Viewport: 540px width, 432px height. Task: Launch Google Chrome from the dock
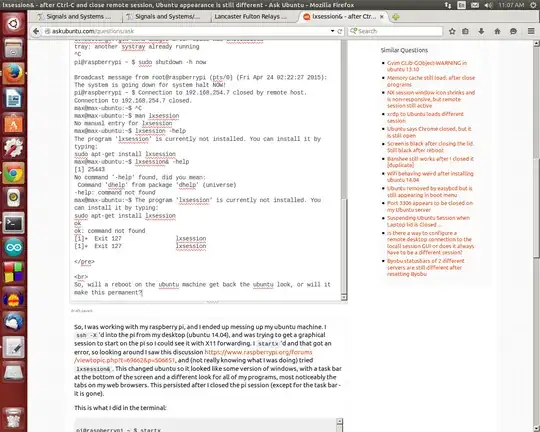point(13,173)
